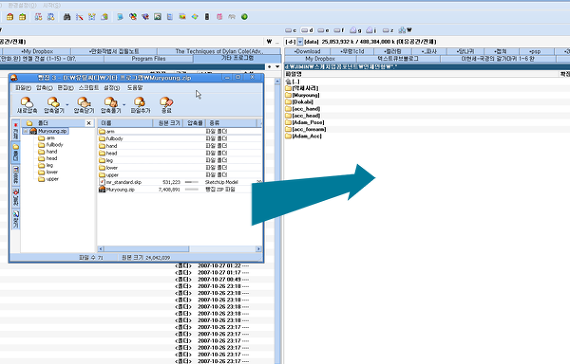
Task: Click the 종료 (exit) toolbar icon
Action: click(166, 105)
